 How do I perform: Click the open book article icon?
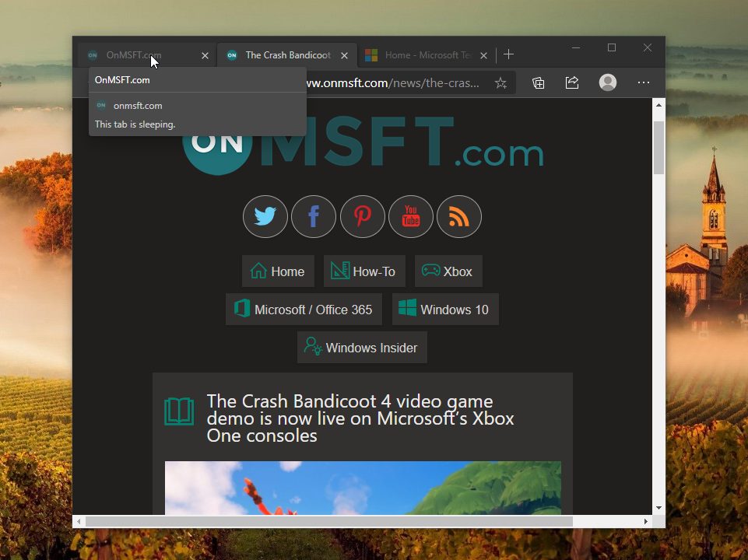[179, 411]
